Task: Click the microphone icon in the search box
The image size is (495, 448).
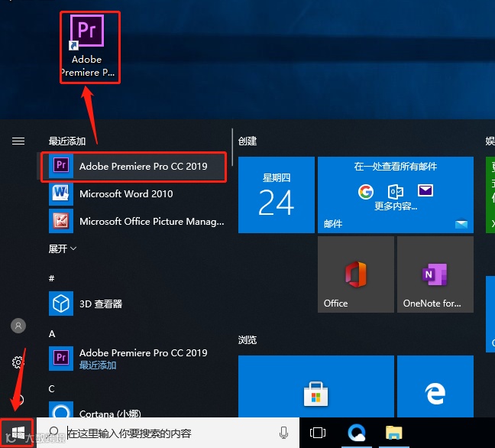Action: coord(284,433)
